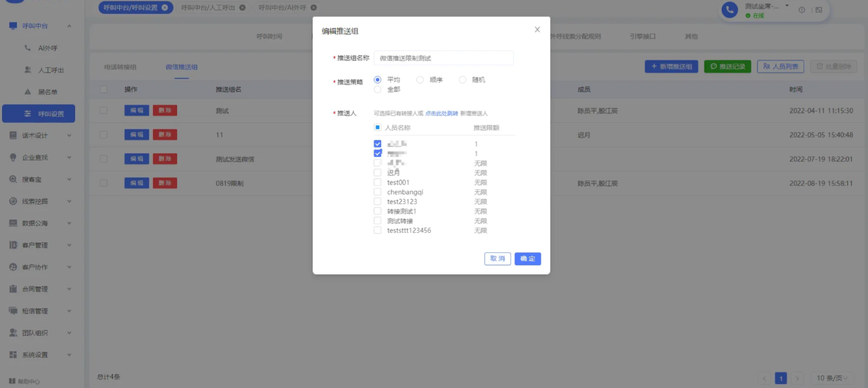
Task: Select the 平均 push strategy radio
Action: tap(378, 79)
